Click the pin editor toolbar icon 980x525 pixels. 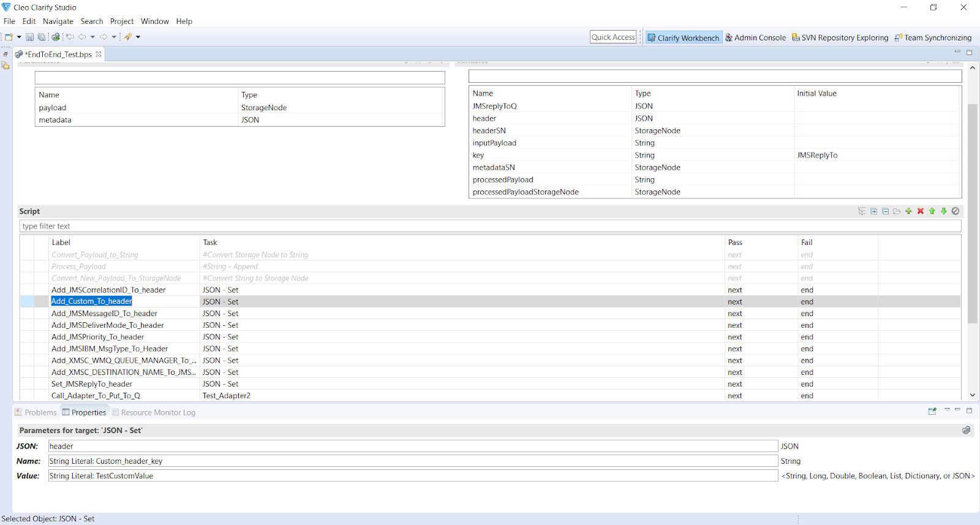[x=128, y=37]
